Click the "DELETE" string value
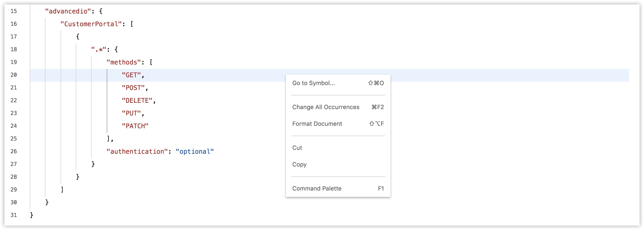The image size is (644, 230). point(137,100)
